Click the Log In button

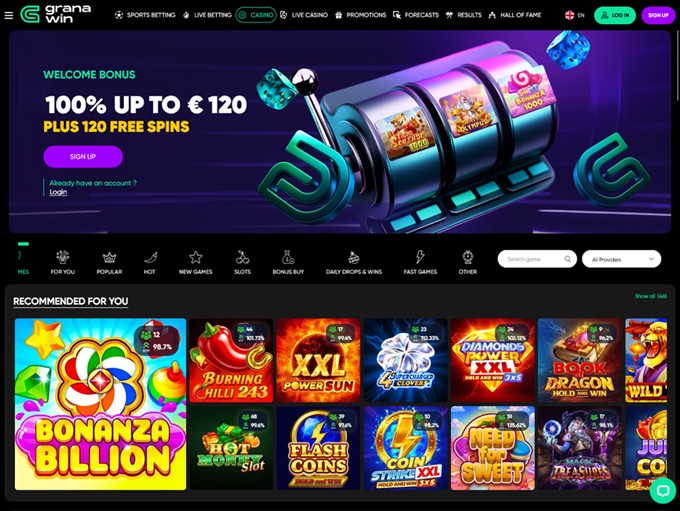click(615, 15)
